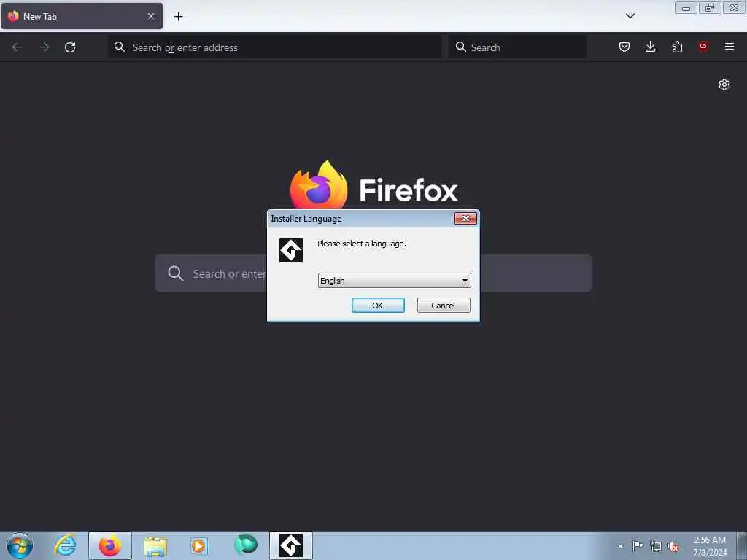Open the Windows Start menu
This screenshot has height=560, width=747.
20,545
